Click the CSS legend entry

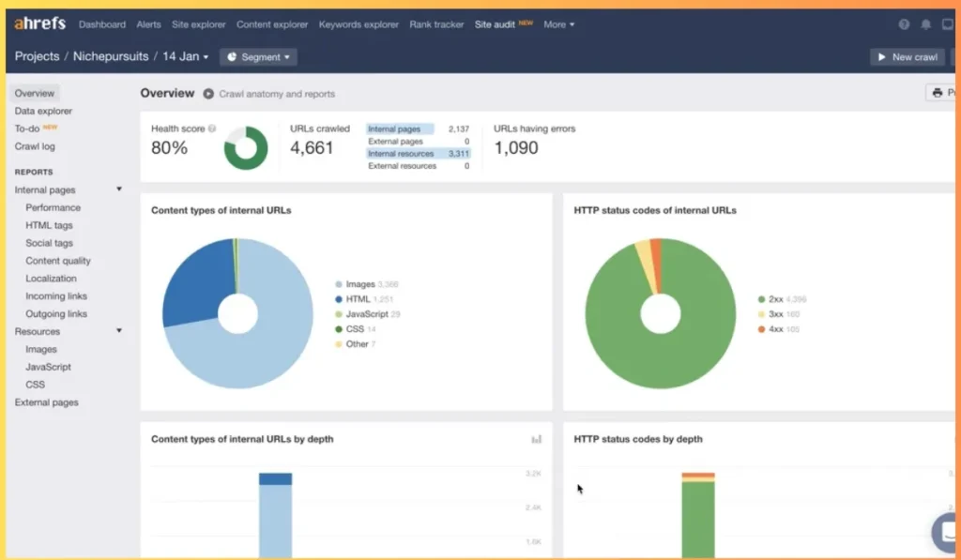pos(356,329)
